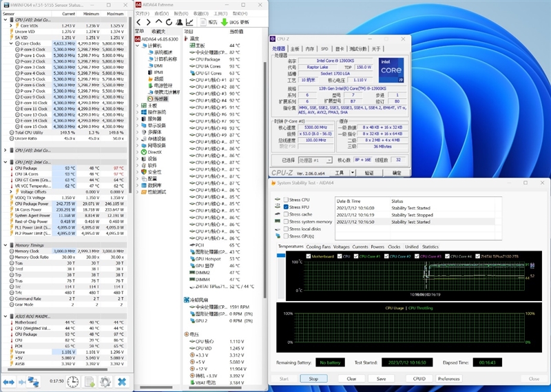Click AIDA64 report document icon

click(x=203, y=22)
